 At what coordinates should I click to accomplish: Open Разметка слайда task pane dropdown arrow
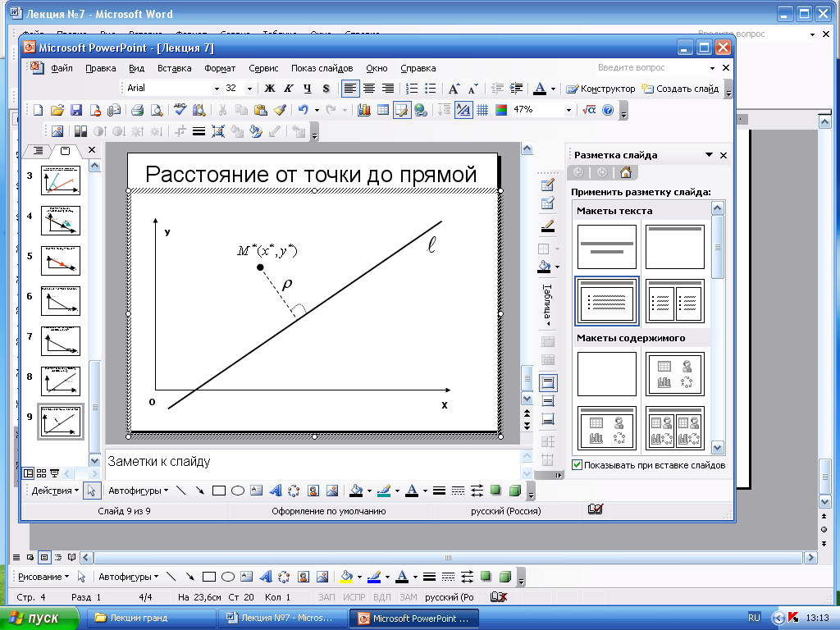tap(709, 155)
